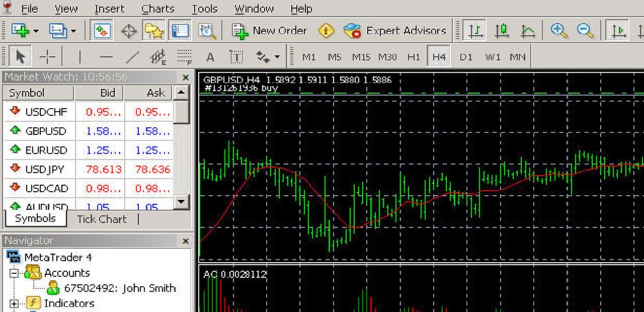The height and width of the screenshot is (312, 644).
Task: Switch to the Tick Chart tab
Action: (102, 219)
